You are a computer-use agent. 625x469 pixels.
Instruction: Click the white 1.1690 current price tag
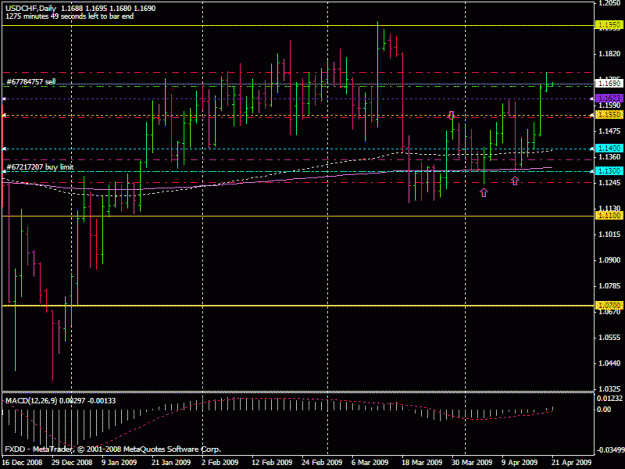pos(609,83)
